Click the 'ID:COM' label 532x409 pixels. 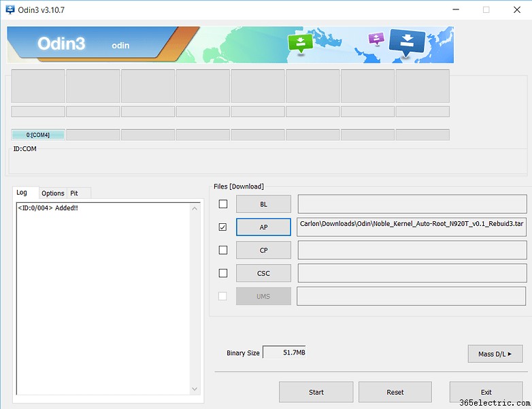(24, 148)
